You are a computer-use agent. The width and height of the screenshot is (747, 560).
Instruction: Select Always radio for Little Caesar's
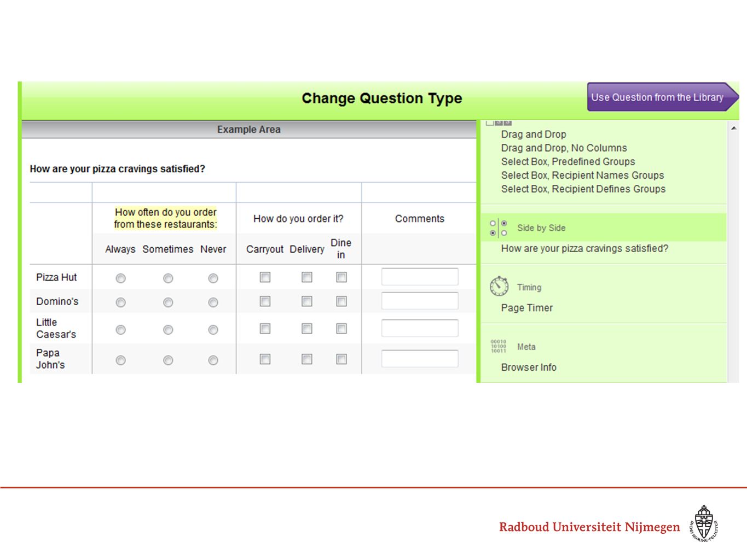(120, 330)
